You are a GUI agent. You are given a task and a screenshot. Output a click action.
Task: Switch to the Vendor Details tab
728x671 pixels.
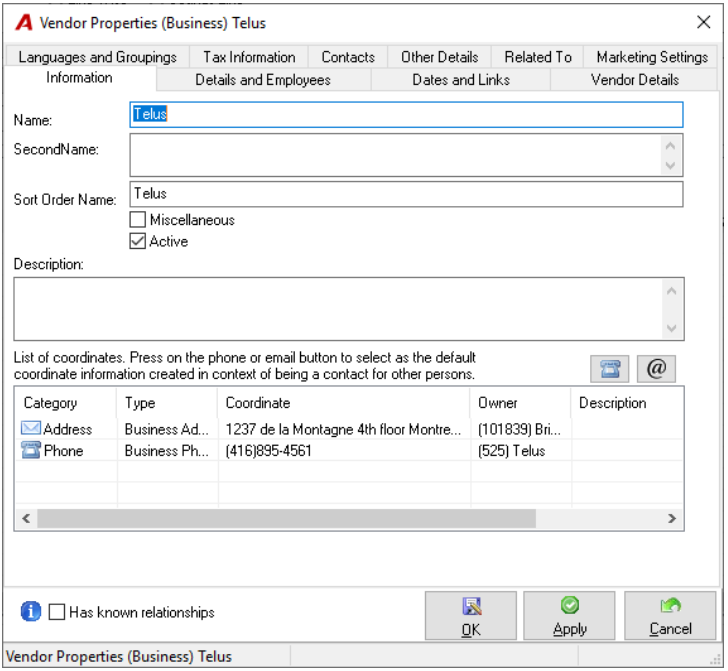(635, 80)
